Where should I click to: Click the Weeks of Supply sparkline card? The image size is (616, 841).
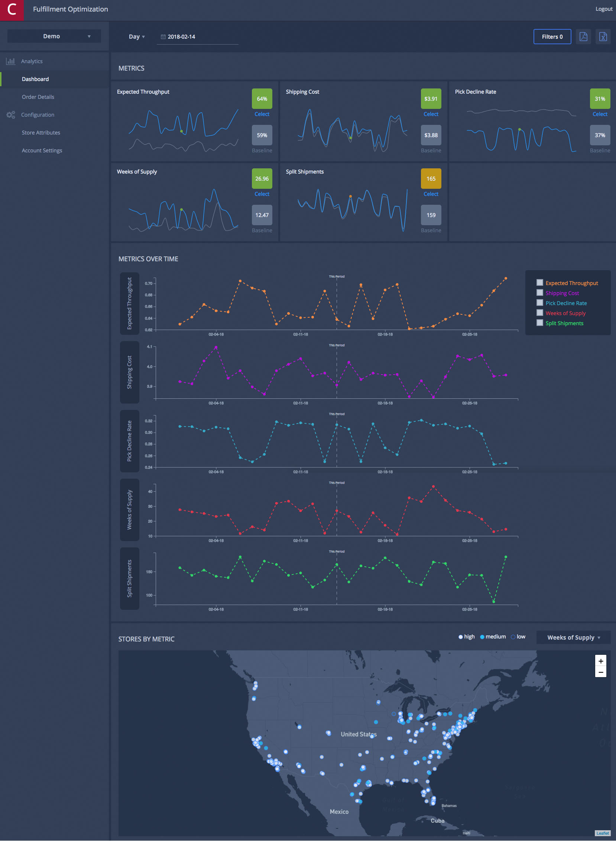[195, 202]
